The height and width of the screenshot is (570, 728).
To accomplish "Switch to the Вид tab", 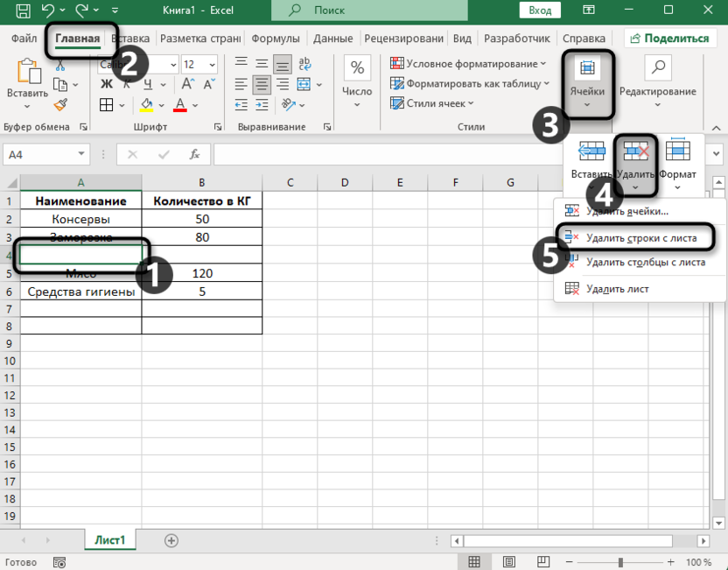I will click(x=462, y=39).
